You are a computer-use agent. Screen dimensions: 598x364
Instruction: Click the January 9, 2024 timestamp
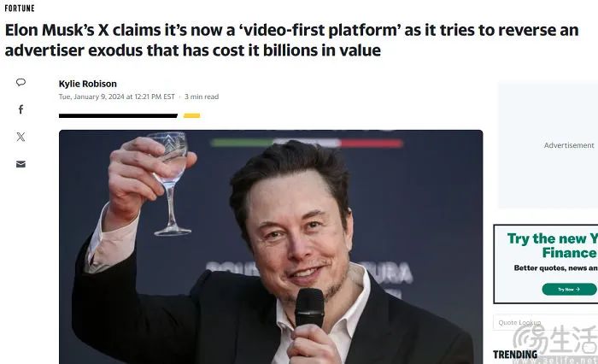[x=117, y=97]
